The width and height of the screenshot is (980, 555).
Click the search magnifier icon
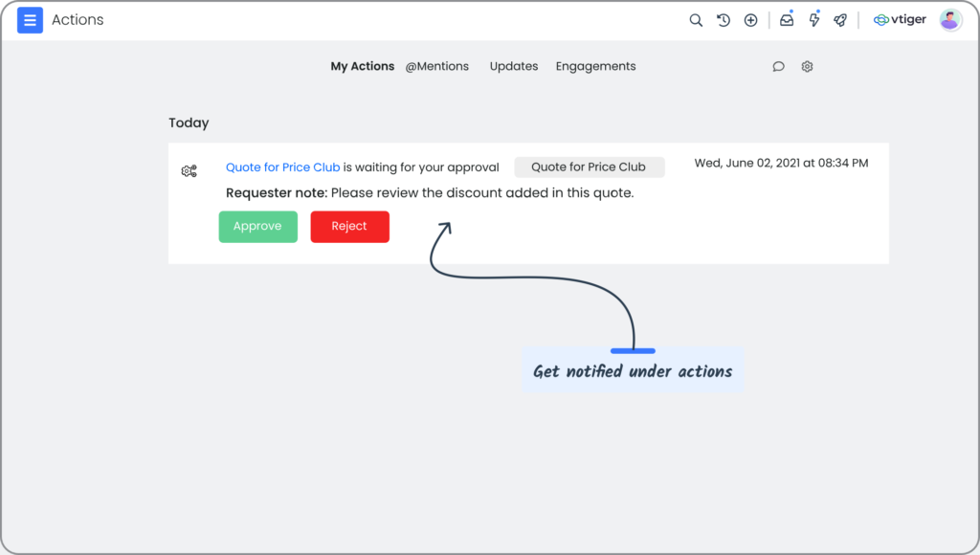696,20
